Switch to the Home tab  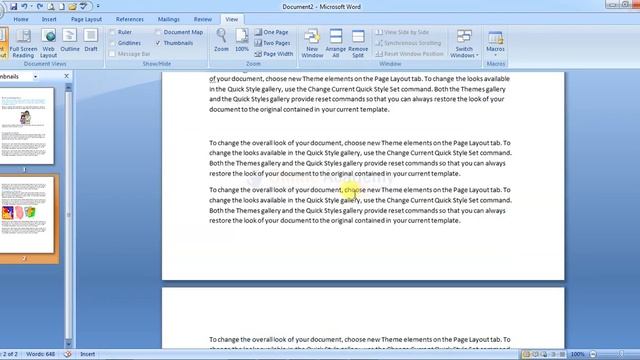coord(21,19)
